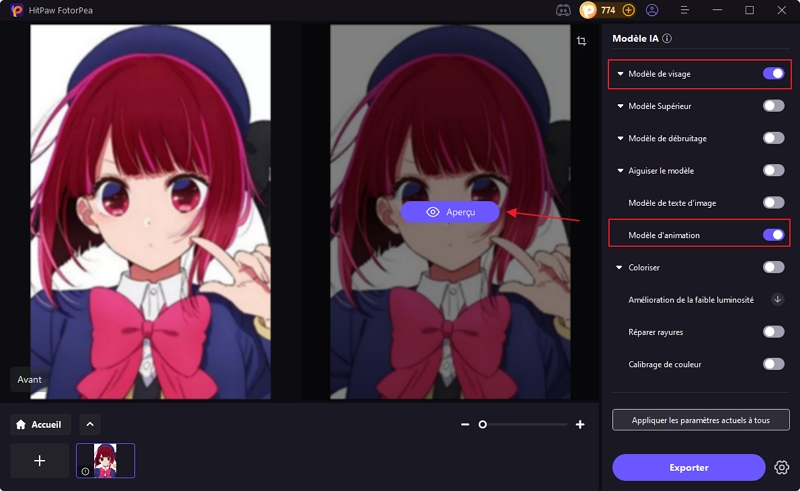Click the Modèle d'animation label
Image resolution: width=800 pixels, height=491 pixels.
(664, 235)
